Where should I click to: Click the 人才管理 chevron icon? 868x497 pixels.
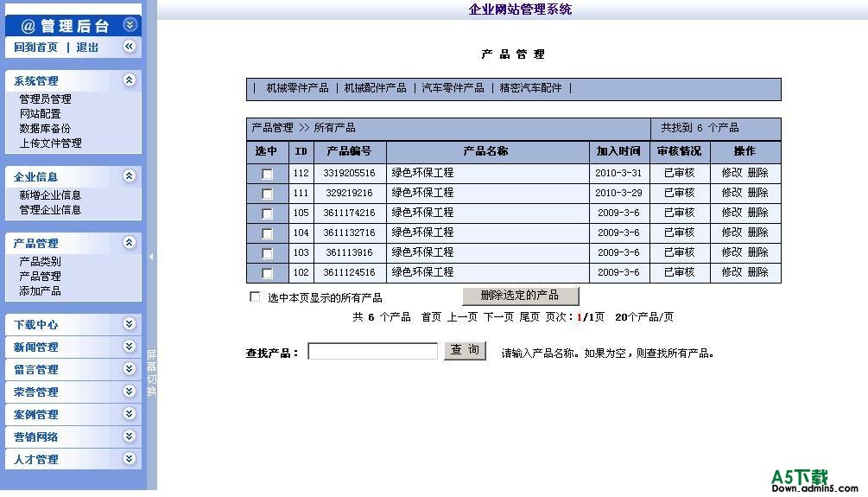pyautogui.click(x=130, y=459)
